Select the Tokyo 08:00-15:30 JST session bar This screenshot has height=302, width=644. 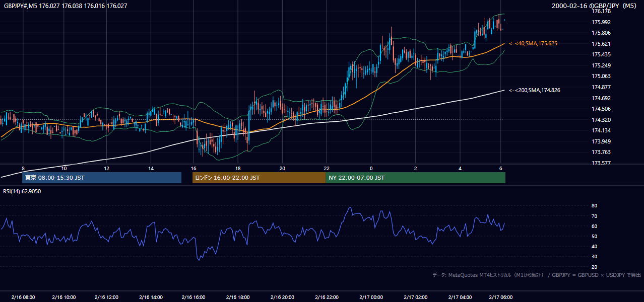[x=102, y=178]
